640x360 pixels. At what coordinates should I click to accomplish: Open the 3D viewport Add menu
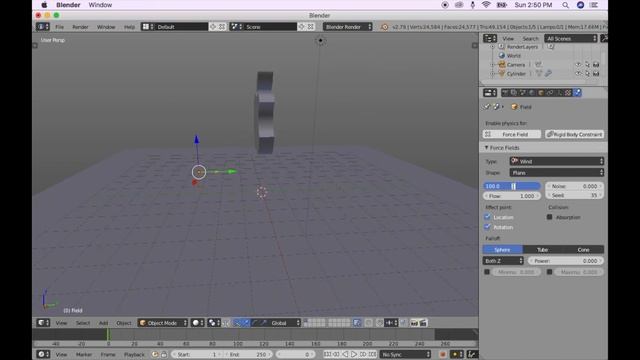point(104,323)
